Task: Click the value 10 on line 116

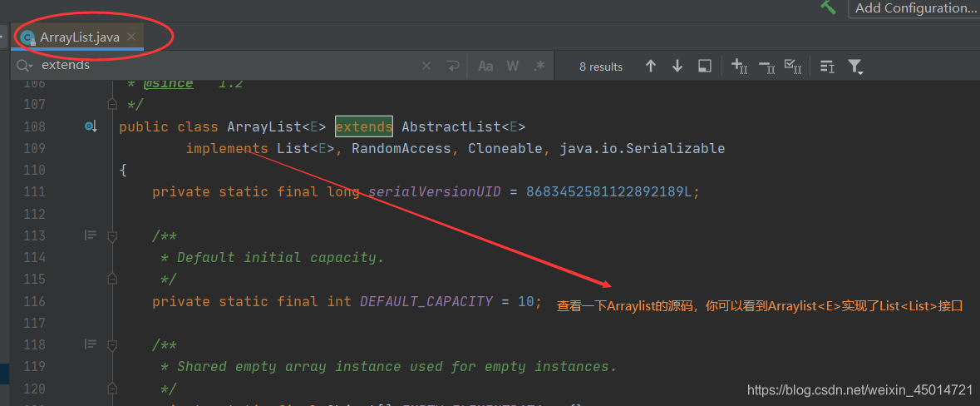Action: coord(526,301)
